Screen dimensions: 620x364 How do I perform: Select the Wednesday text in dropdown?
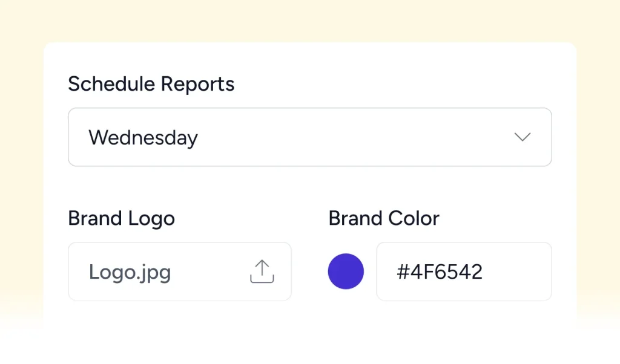[143, 138]
